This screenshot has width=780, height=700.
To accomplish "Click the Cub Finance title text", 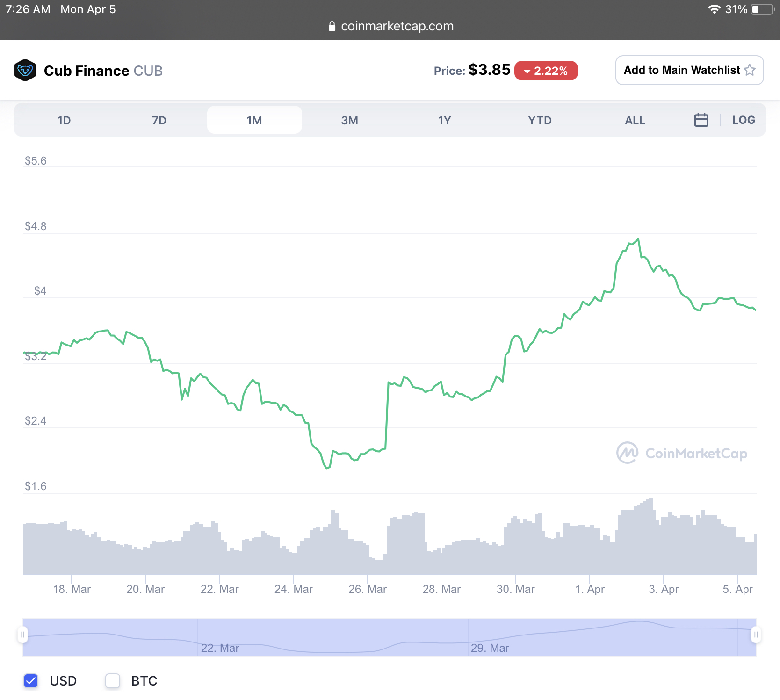I will point(87,71).
